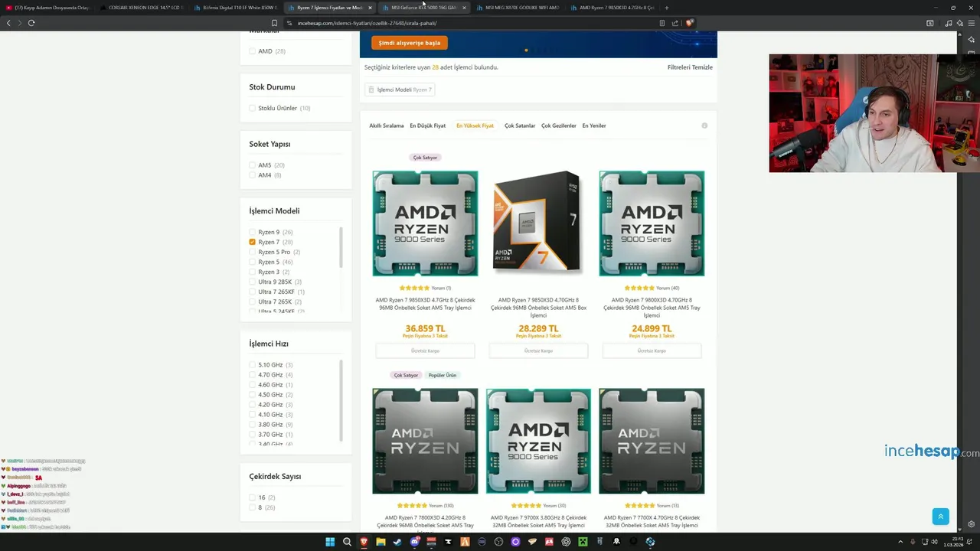Click browser address bar URL
The height and width of the screenshot is (551, 980).
click(x=367, y=23)
